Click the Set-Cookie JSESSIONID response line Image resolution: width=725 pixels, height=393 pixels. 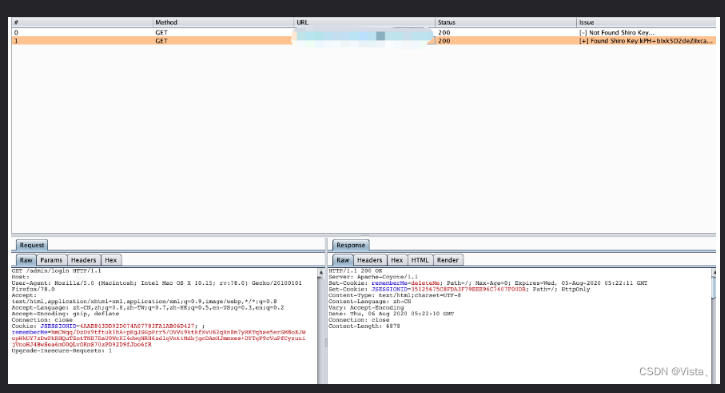pos(459,289)
